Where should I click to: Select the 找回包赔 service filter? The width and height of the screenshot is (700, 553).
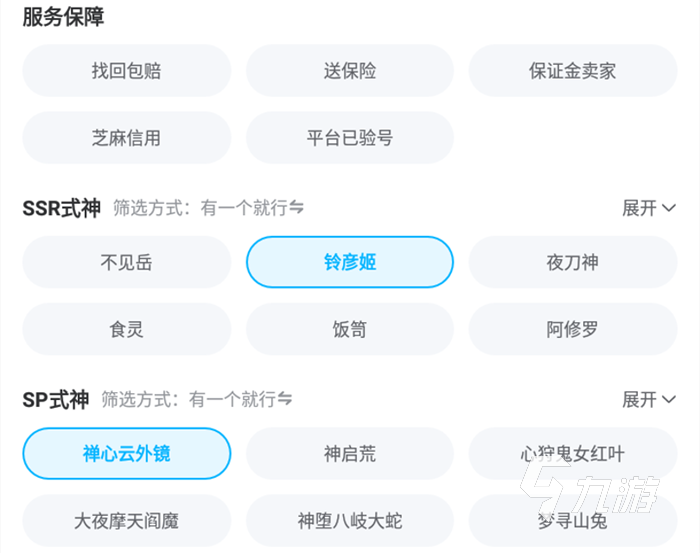126,71
